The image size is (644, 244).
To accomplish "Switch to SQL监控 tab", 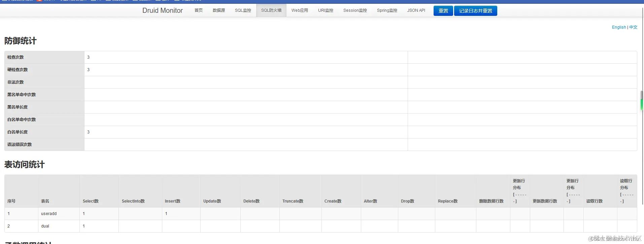I will [243, 10].
